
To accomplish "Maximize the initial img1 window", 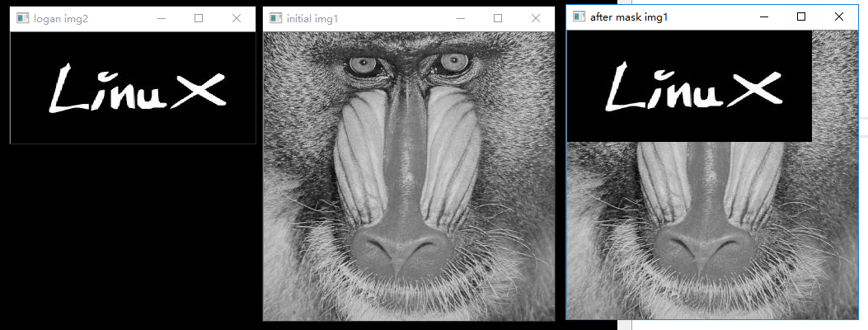I will [x=498, y=18].
